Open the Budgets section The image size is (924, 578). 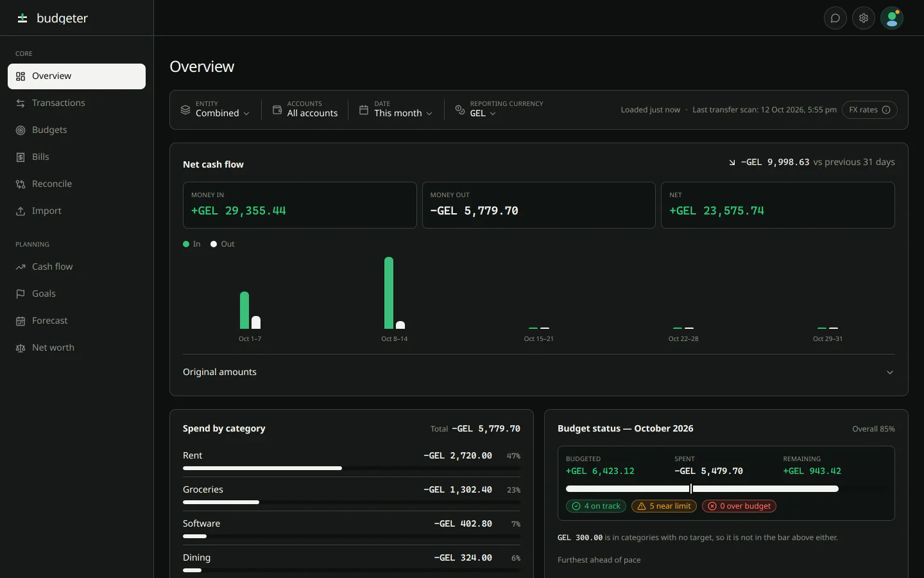[76, 130]
